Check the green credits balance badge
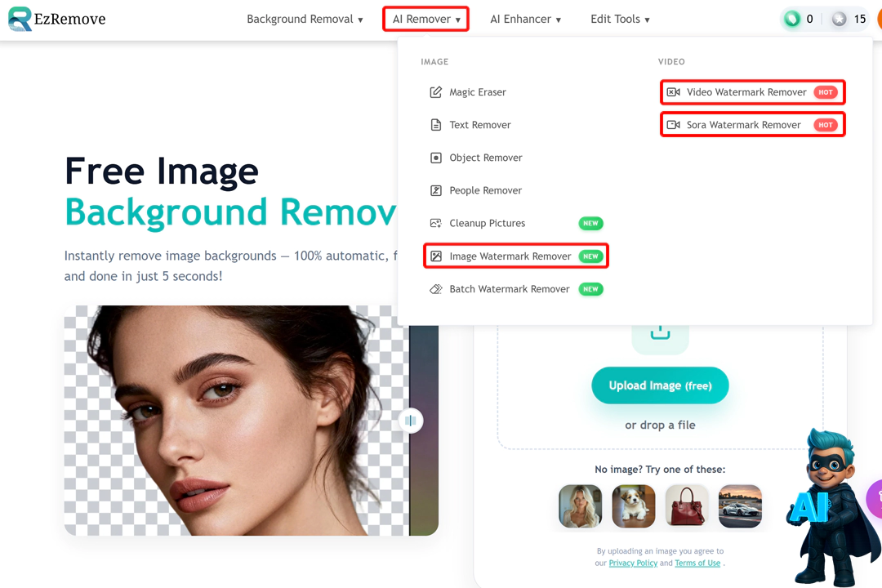 pos(798,18)
